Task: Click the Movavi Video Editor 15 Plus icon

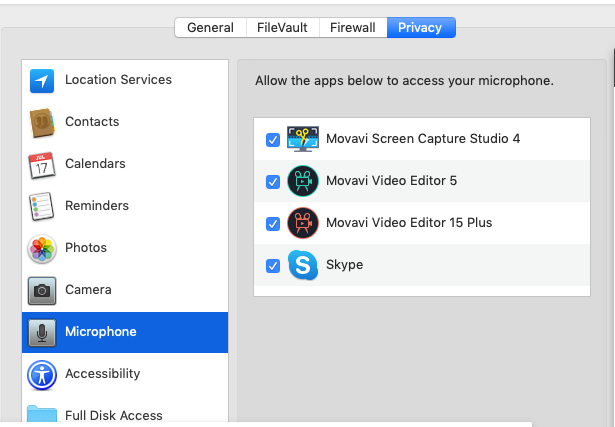Action: point(303,223)
